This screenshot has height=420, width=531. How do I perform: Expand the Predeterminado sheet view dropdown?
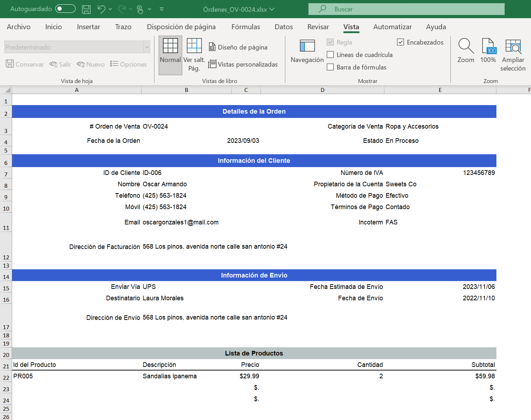(147, 47)
